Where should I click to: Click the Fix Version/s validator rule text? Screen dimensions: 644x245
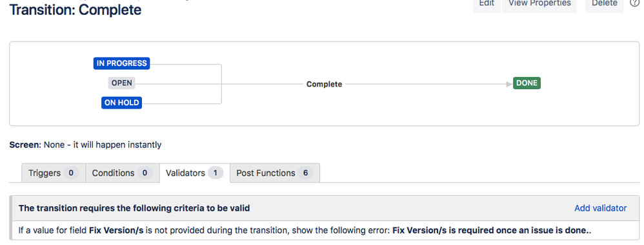coord(305,231)
